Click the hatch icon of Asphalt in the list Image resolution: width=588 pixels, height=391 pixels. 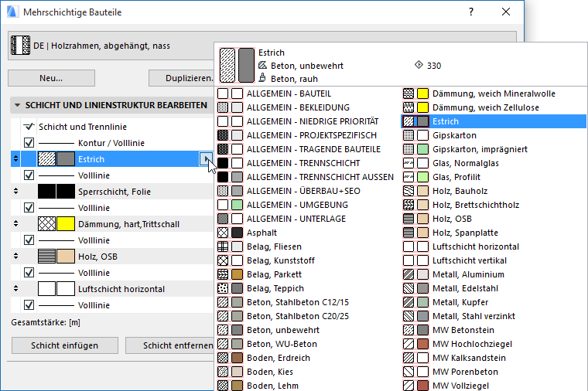[223, 233]
